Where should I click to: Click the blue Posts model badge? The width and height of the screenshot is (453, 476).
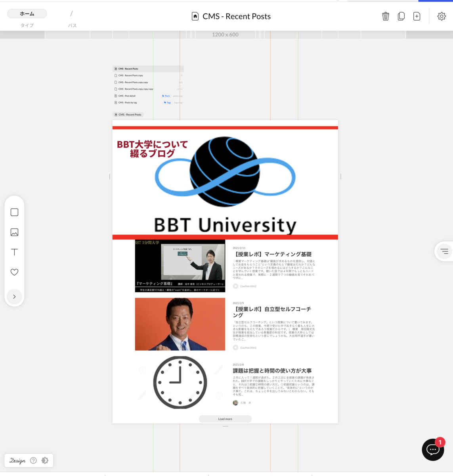166,96
